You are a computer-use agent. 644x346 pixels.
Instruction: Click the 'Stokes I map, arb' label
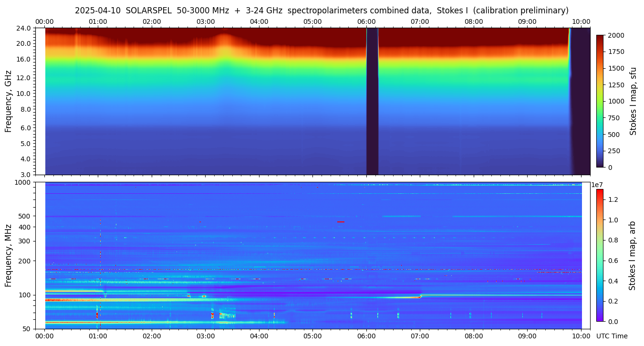(632, 255)
